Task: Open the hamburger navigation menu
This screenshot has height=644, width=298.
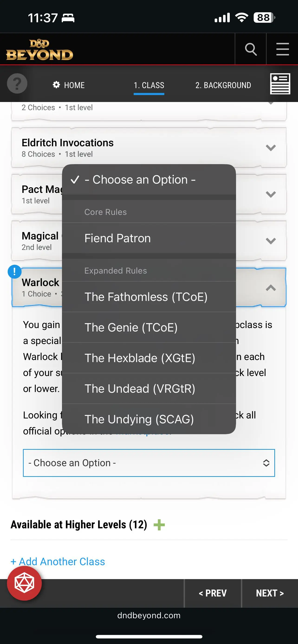Action: pyautogui.click(x=282, y=49)
